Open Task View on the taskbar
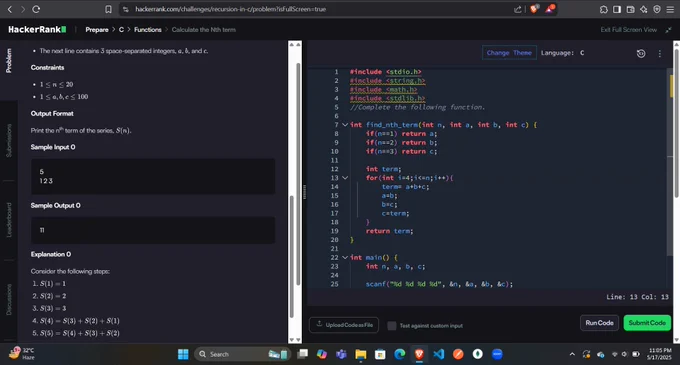The image size is (680, 365). tap(302, 354)
